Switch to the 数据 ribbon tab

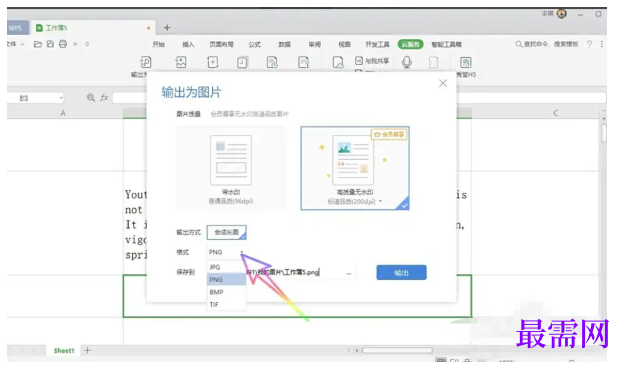click(x=284, y=44)
